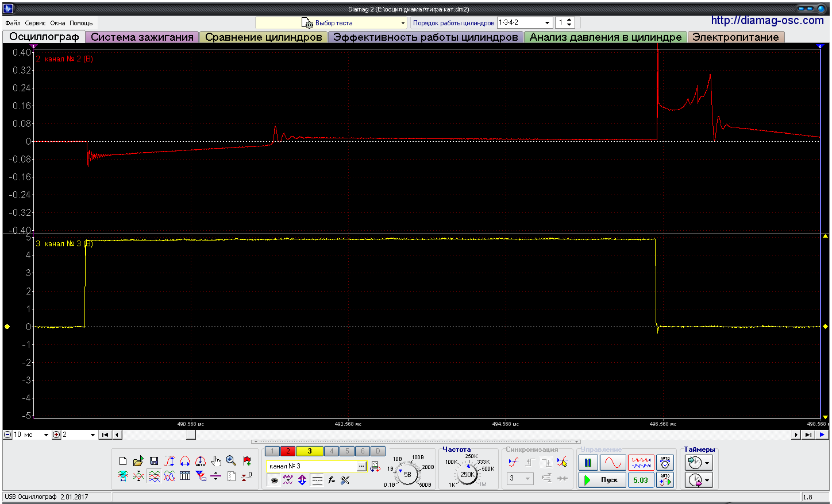Select the red channel 2 button
Image resolution: width=832 pixels, height=504 pixels.
(x=288, y=451)
